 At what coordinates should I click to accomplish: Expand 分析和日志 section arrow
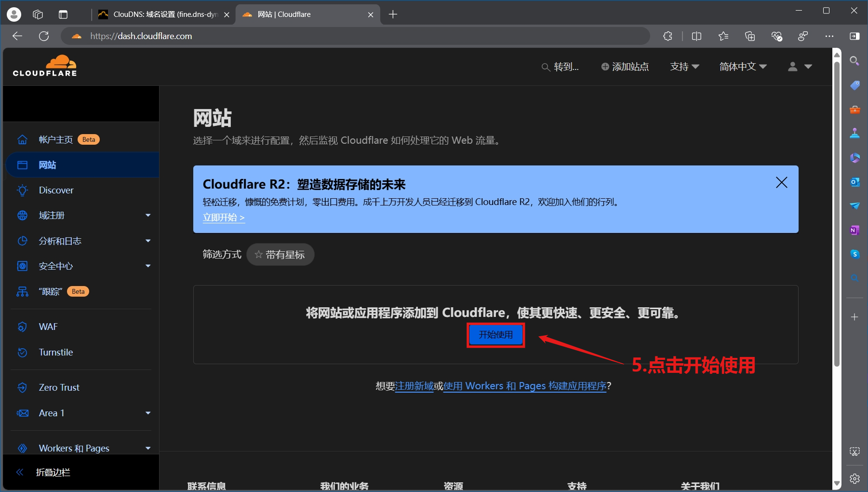(x=148, y=241)
